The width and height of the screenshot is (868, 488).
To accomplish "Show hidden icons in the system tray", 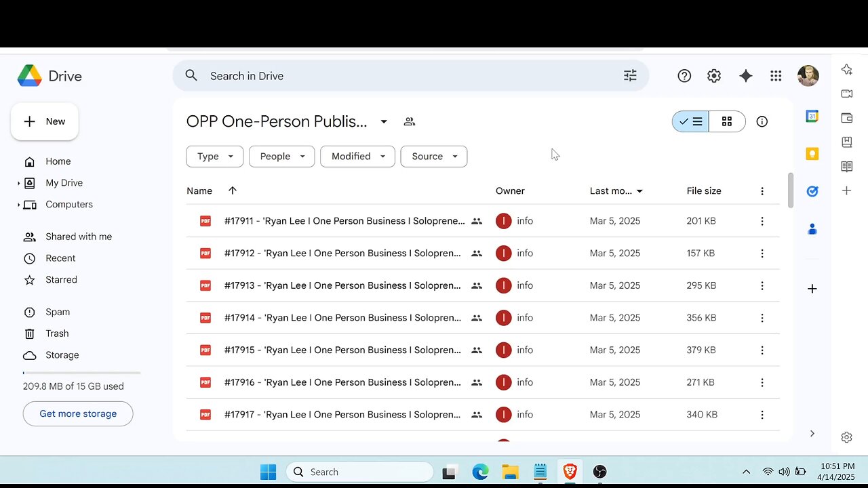I will [746, 472].
